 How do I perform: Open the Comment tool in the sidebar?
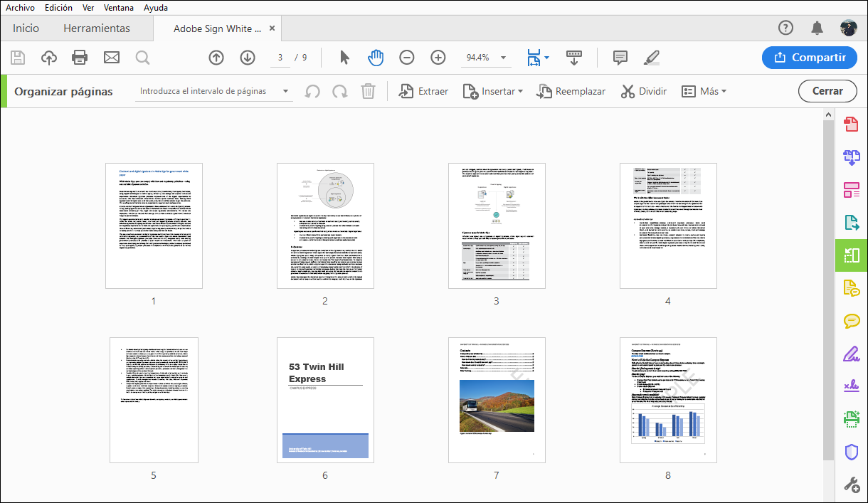(851, 321)
